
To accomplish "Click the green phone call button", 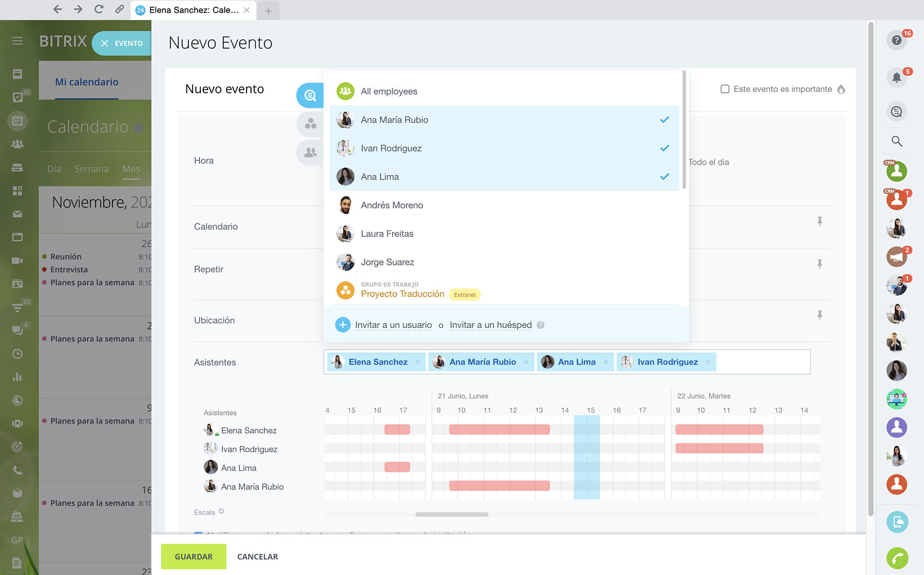I will click(897, 558).
